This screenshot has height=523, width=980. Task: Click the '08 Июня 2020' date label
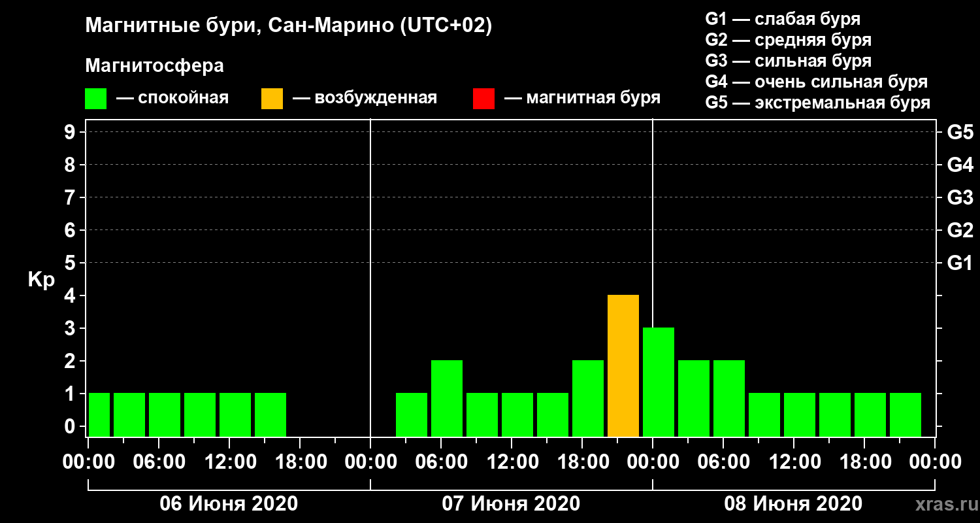(793, 504)
